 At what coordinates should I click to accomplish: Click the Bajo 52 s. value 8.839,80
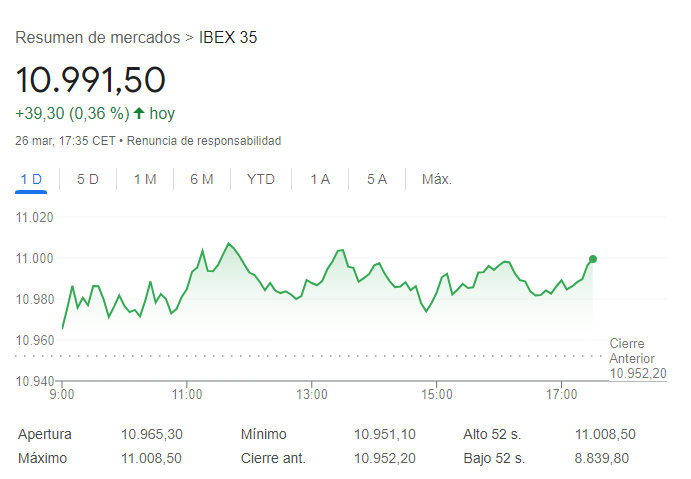pyautogui.click(x=602, y=458)
